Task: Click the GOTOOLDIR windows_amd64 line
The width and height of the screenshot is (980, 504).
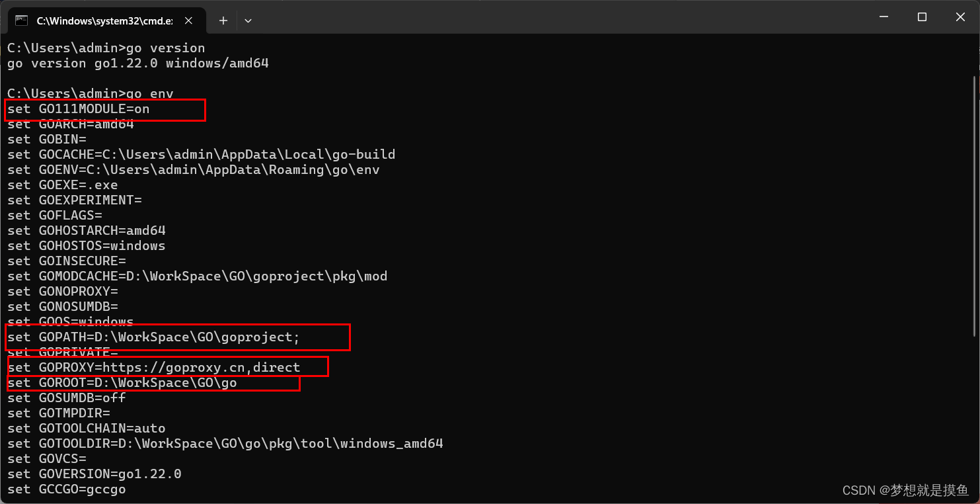Action: point(225,443)
